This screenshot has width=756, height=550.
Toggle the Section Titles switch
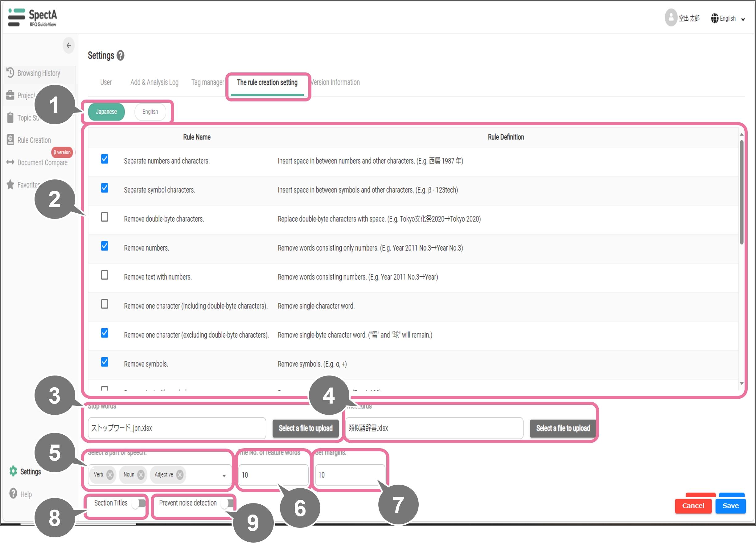click(139, 503)
